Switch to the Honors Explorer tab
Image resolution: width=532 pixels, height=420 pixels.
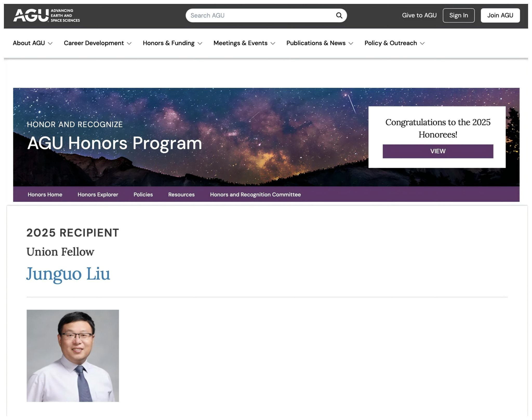point(98,195)
